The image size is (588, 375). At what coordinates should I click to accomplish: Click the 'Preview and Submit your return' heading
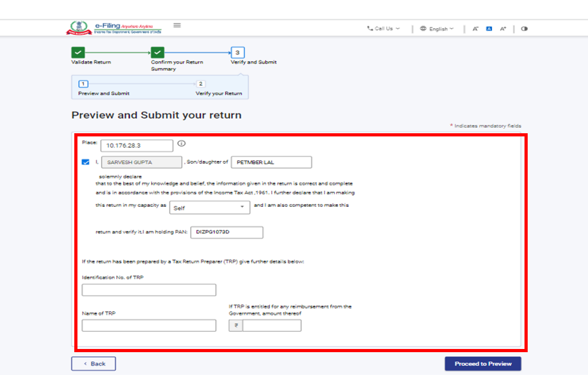point(156,115)
